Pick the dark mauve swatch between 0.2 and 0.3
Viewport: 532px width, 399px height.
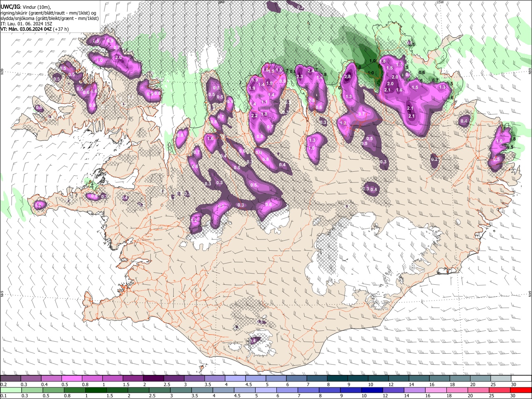(x=10, y=379)
